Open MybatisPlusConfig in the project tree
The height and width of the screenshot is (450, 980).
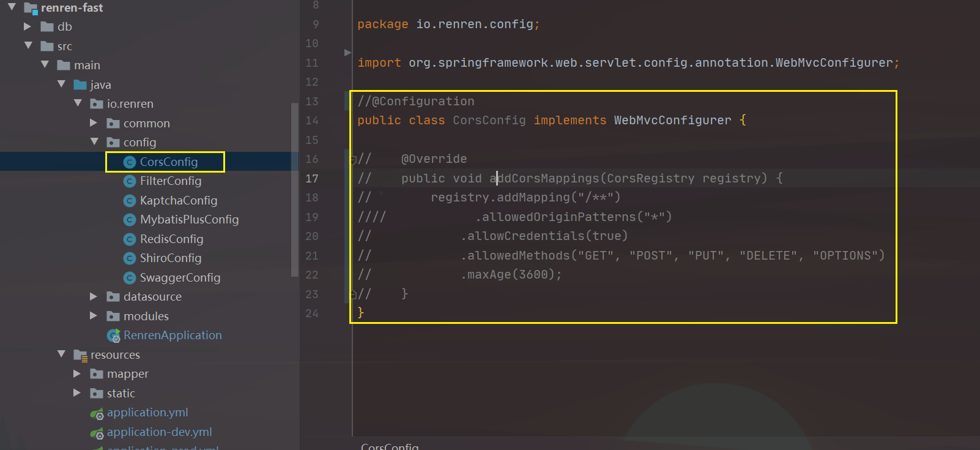pyautogui.click(x=190, y=220)
